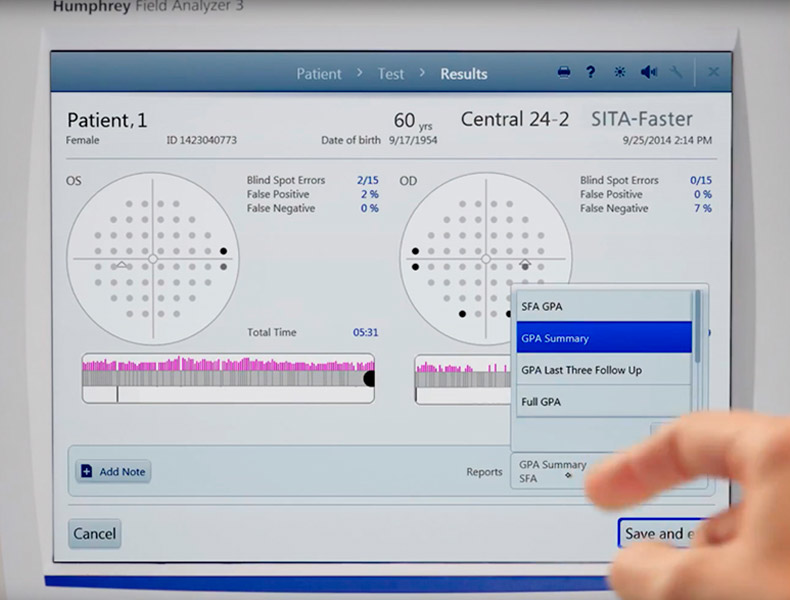The height and width of the screenshot is (600, 790).
Task: Adjust screen brightness with the sun icon
Action: (620, 73)
